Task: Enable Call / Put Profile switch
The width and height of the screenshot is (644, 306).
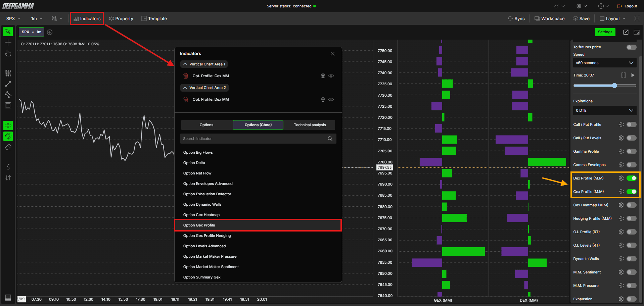Action: (632, 124)
